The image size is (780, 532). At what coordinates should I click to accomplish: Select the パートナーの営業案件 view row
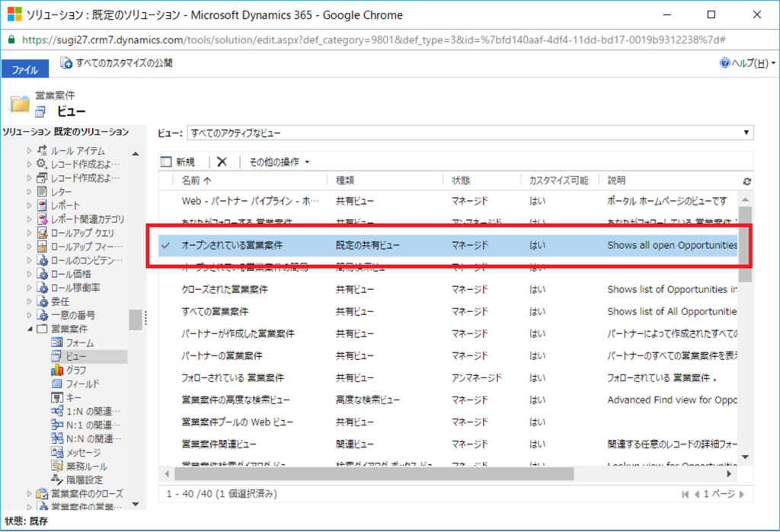448,355
